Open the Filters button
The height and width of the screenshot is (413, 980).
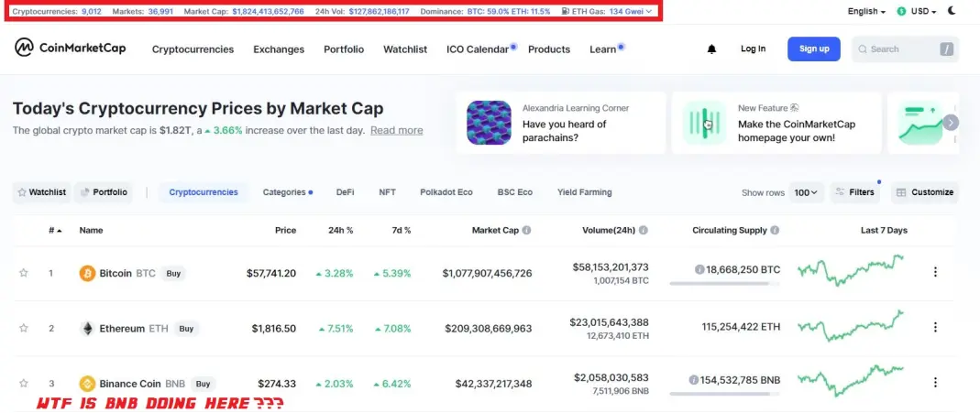[x=855, y=192]
